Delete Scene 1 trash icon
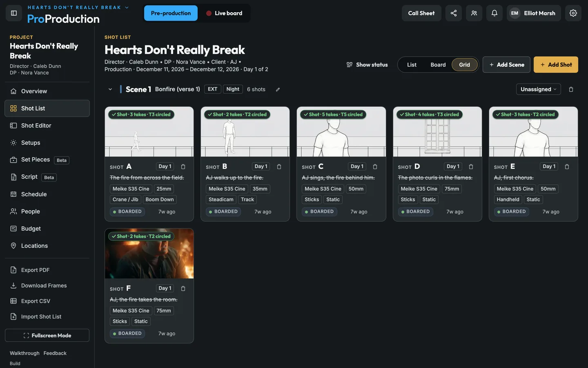This screenshot has width=588, height=368. click(x=571, y=90)
